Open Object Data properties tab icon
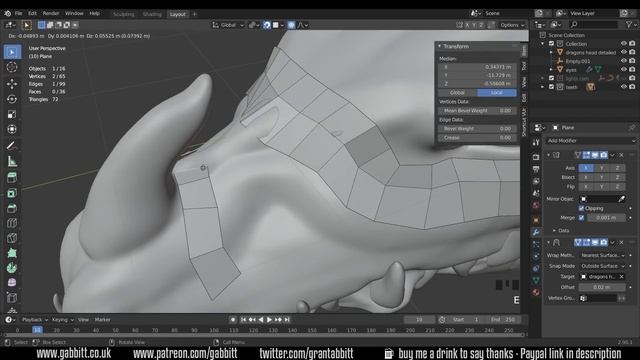 click(536, 280)
